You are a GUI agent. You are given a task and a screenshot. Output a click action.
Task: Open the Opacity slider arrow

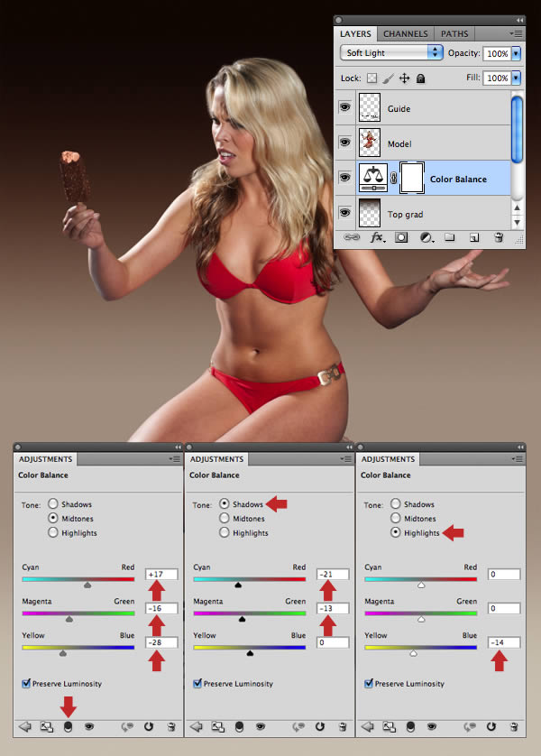[x=516, y=53]
